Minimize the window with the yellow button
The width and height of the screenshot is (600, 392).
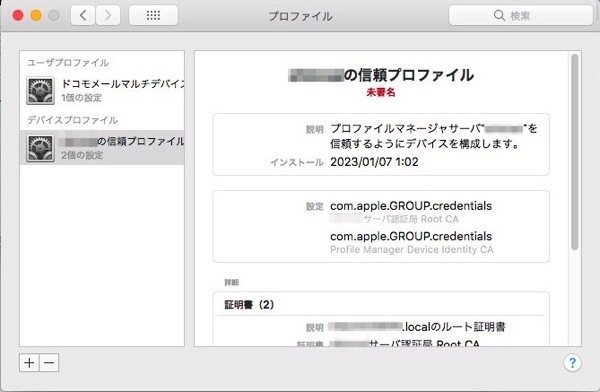[36, 15]
